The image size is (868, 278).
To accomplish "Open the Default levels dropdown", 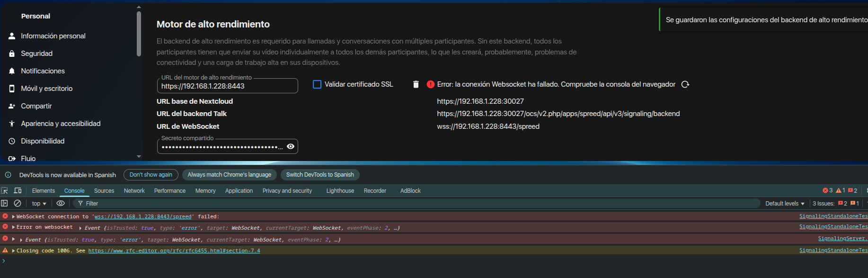I will (x=785, y=204).
